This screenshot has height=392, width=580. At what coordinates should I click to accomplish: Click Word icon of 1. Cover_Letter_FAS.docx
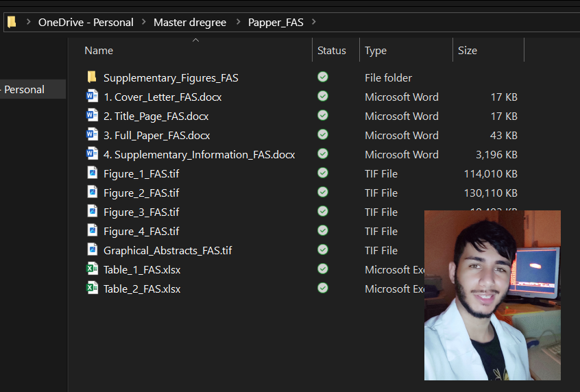(92, 96)
